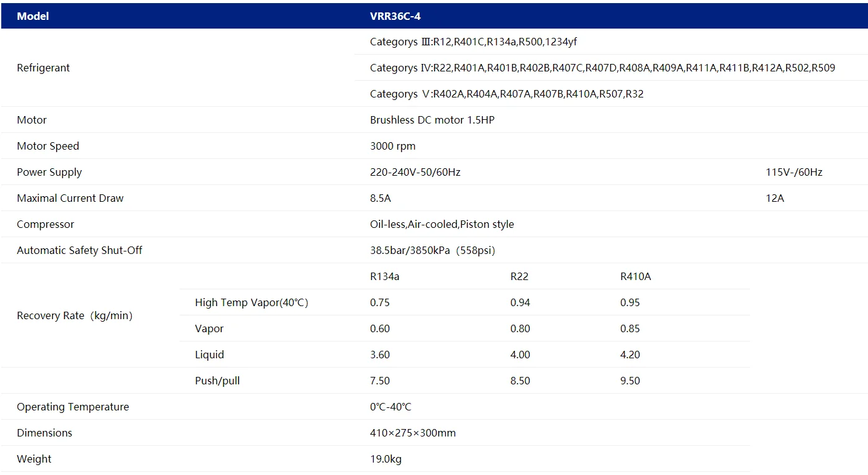Select the 'VRR36C-4' model name
This screenshot has height=475, width=868.
point(396,16)
